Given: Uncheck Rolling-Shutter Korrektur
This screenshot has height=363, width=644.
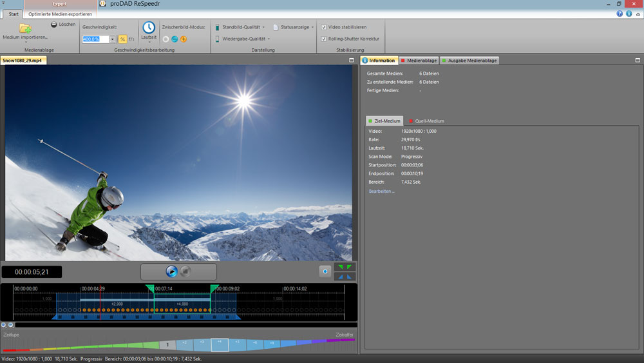Looking at the screenshot, I should click(323, 39).
